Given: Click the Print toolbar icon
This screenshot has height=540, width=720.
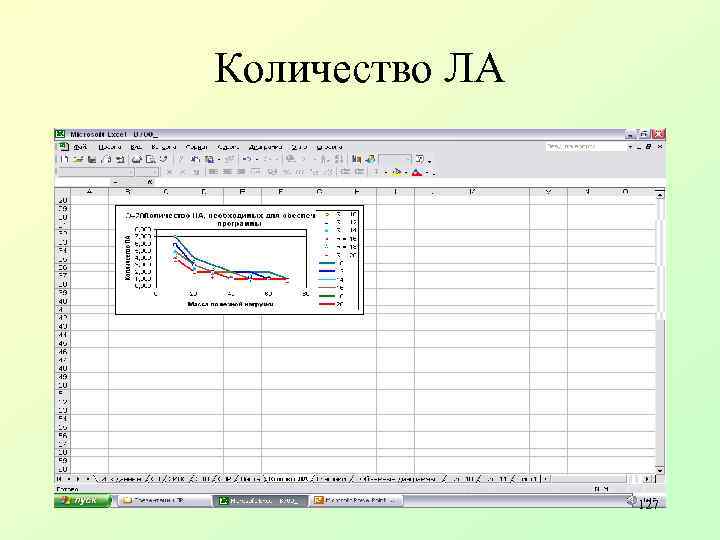Looking at the screenshot, I should pos(135,159).
